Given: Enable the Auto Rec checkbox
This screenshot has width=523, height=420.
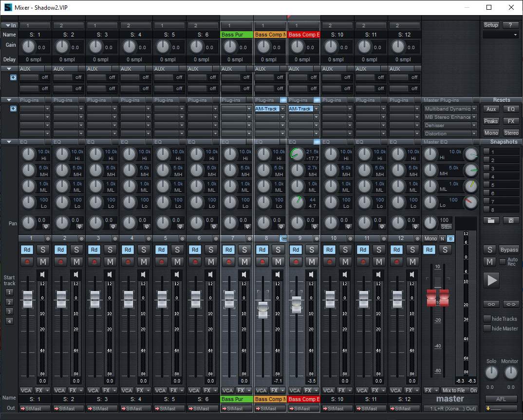Looking at the screenshot, I should [x=503, y=262].
